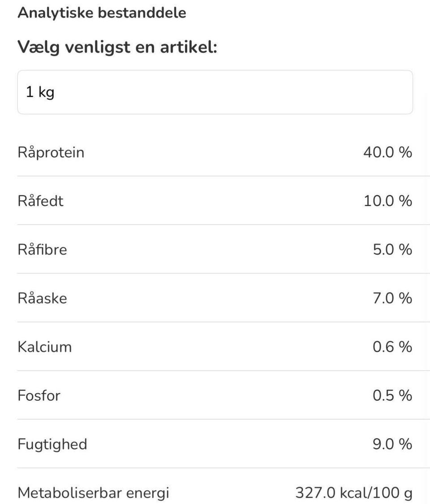The height and width of the screenshot is (504, 430).
Task: Click the 40.0 % Råprotein value
Action: point(387,152)
